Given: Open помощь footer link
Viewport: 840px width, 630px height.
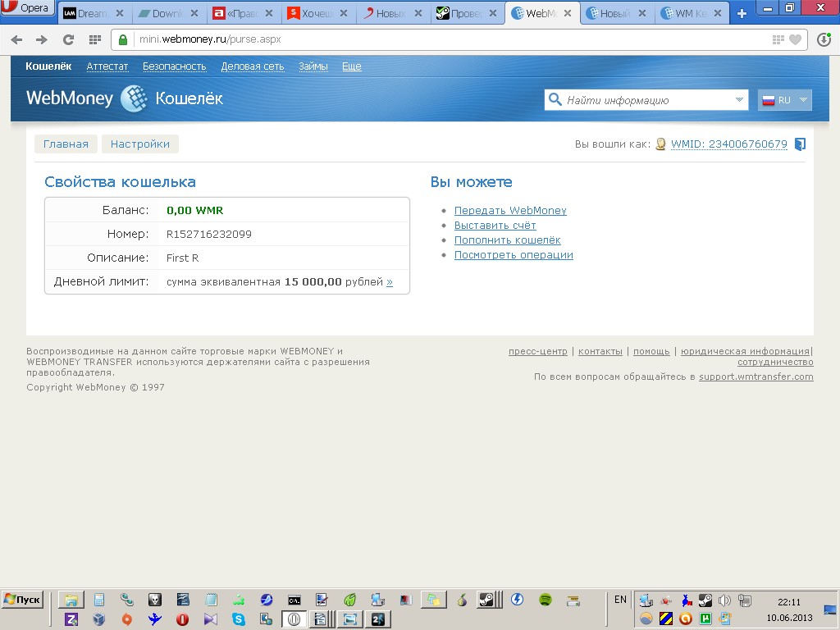Looking at the screenshot, I should point(651,351).
